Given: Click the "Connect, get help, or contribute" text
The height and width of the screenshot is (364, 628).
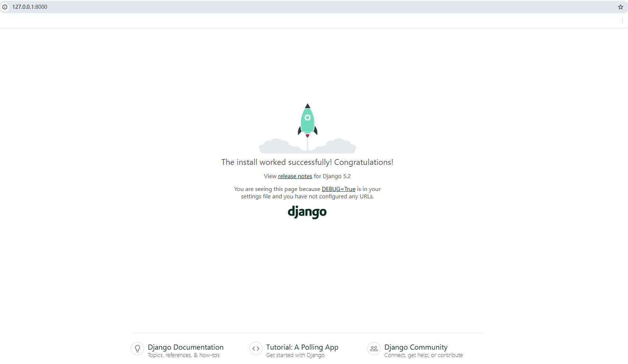Looking at the screenshot, I should tap(424, 355).
